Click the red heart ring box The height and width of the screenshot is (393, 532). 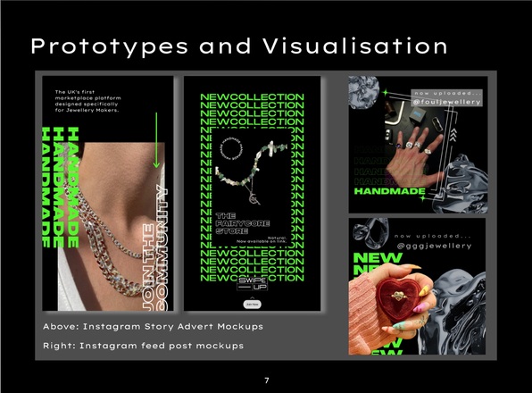[399, 299]
